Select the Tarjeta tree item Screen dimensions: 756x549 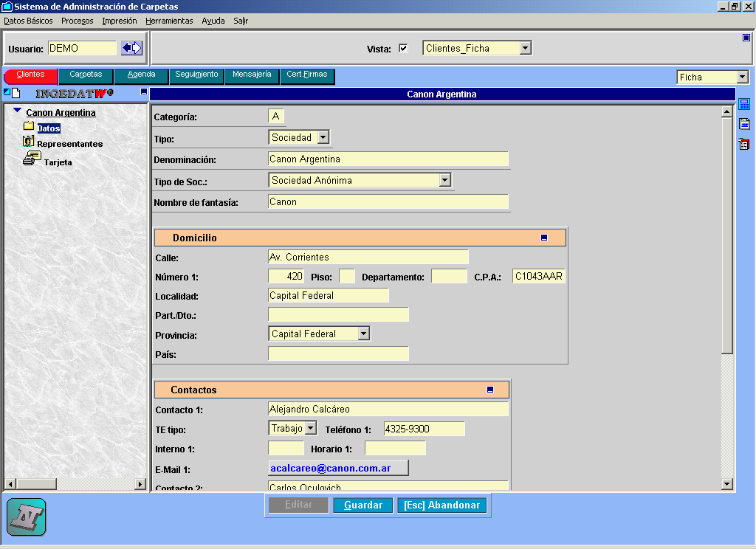coord(58,162)
